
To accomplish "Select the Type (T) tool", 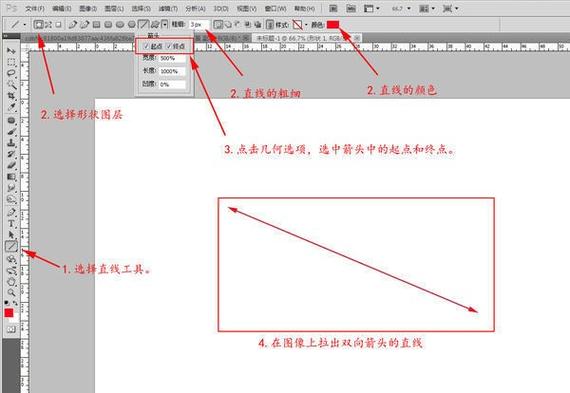I will (x=11, y=224).
